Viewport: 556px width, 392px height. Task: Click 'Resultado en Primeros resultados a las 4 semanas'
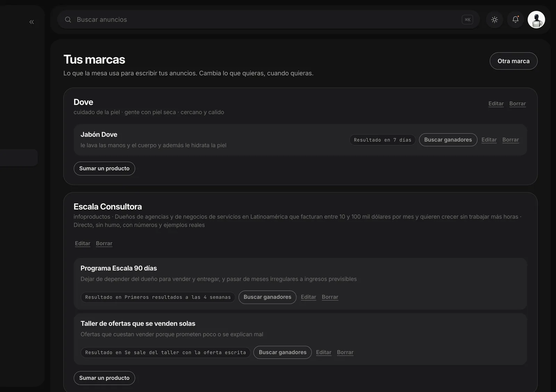(x=158, y=297)
